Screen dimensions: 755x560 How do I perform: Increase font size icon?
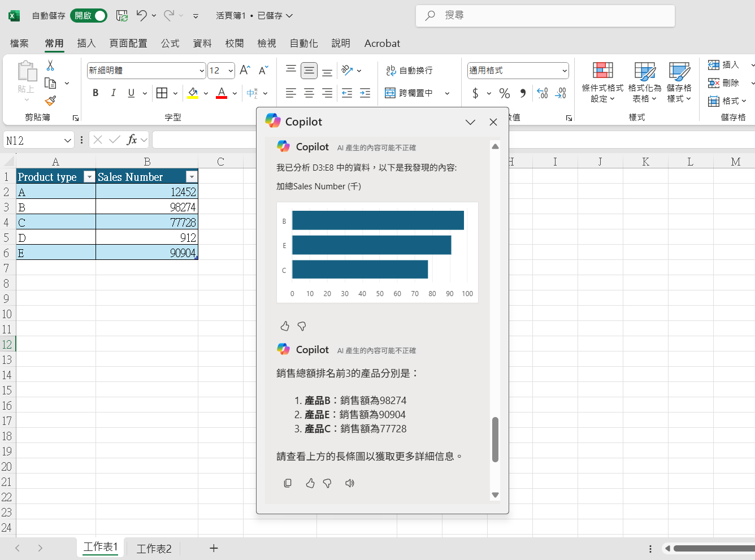point(245,70)
